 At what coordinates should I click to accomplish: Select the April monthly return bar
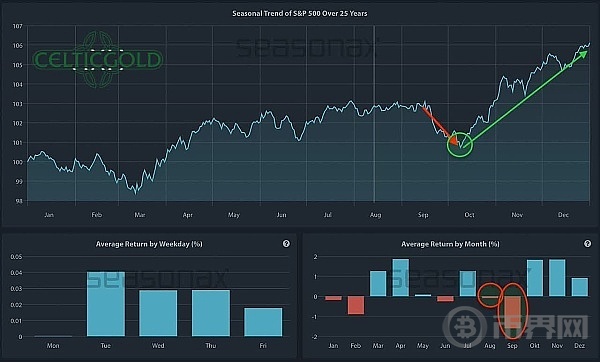tap(400, 277)
